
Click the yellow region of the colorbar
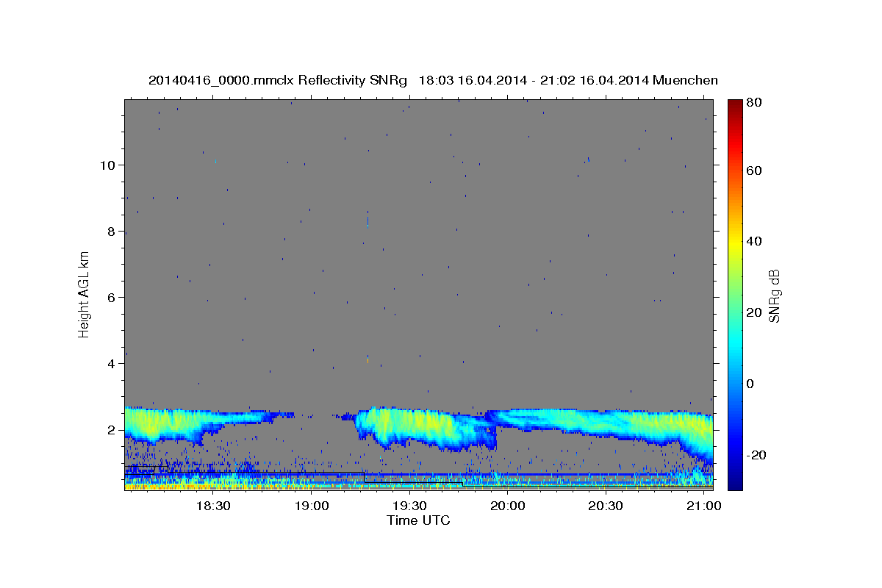(x=735, y=243)
